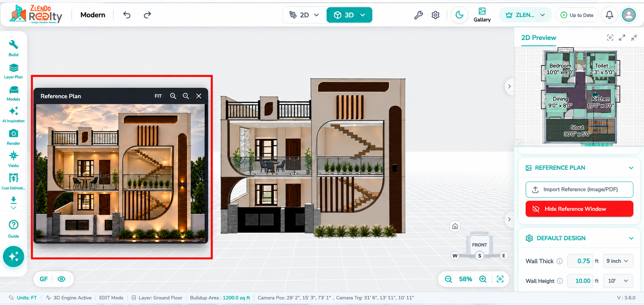Screen dimensions: 644x305
Task: Zoom out the 3D viewport
Action: [x=448, y=279]
